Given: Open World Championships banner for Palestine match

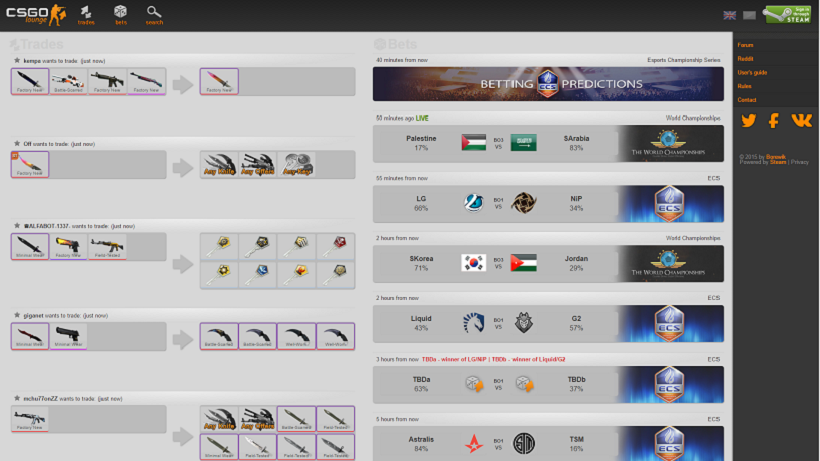Looking at the screenshot, I should [x=670, y=144].
